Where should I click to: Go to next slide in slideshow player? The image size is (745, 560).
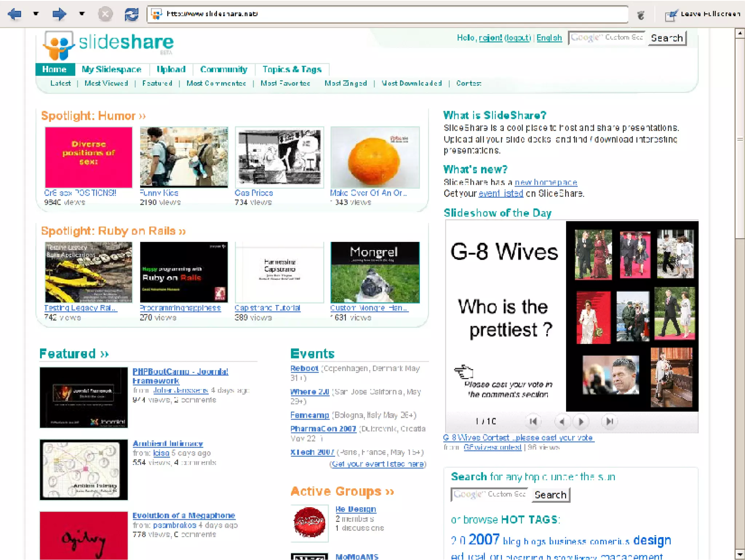click(x=581, y=421)
